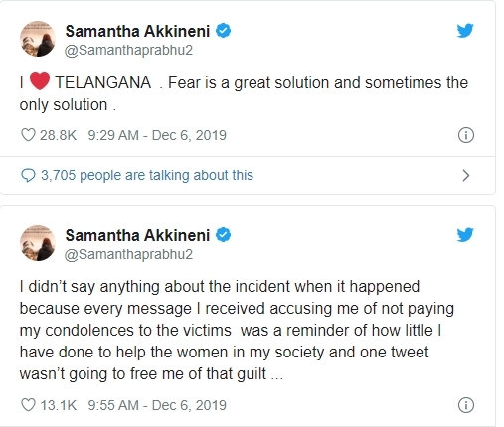Open the first tweet's profile avatar
The width and height of the screenshot is (504, 427).
pos(38,39)
